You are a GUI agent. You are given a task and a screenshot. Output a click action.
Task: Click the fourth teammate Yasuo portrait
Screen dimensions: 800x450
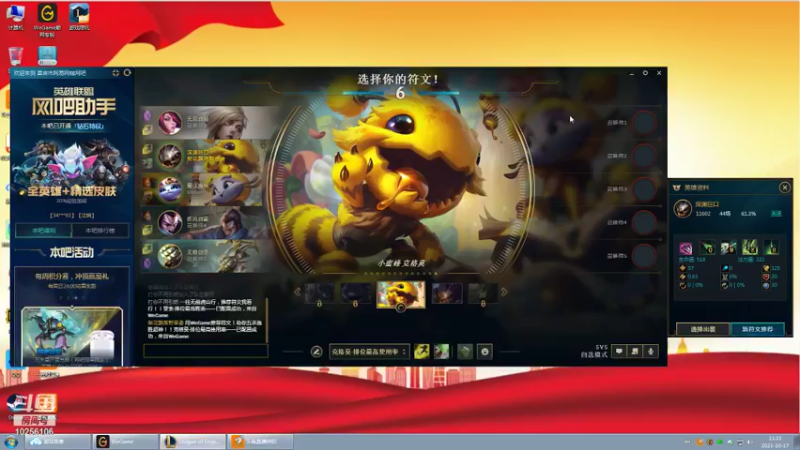(169, 222)
